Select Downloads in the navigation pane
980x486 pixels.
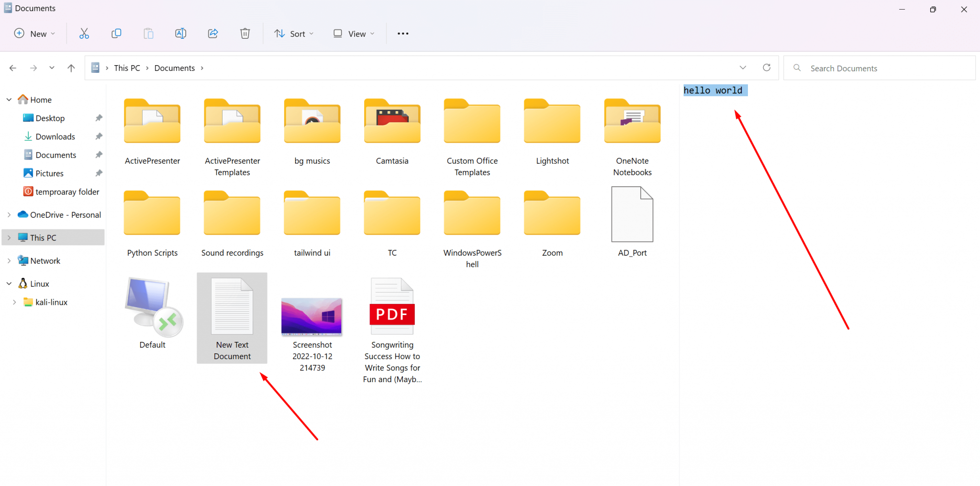click(x=49, y=136)
